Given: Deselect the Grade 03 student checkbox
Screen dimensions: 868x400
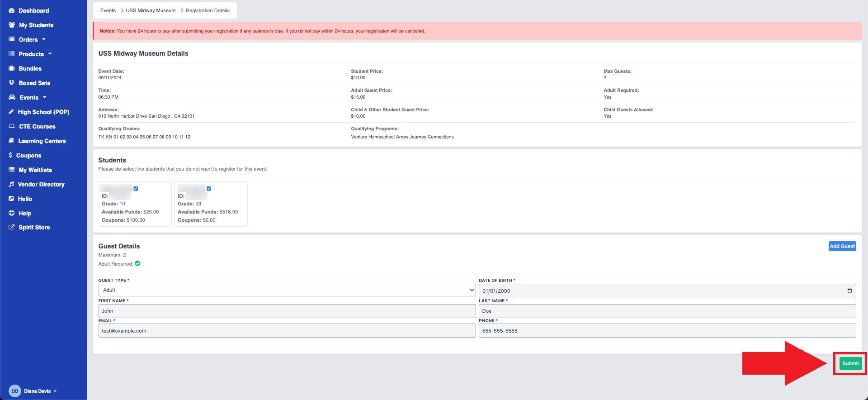Looking at the screenshot, I should [x=209, y=189].
